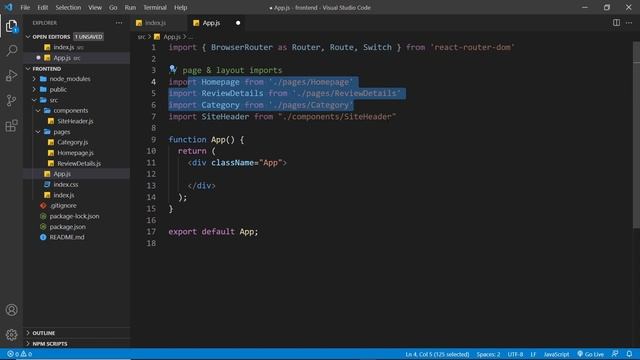Image resolution: width=640 pixels, height=360 pixels.
Task: Expand the Outline section
Action: tap(77, 333)
